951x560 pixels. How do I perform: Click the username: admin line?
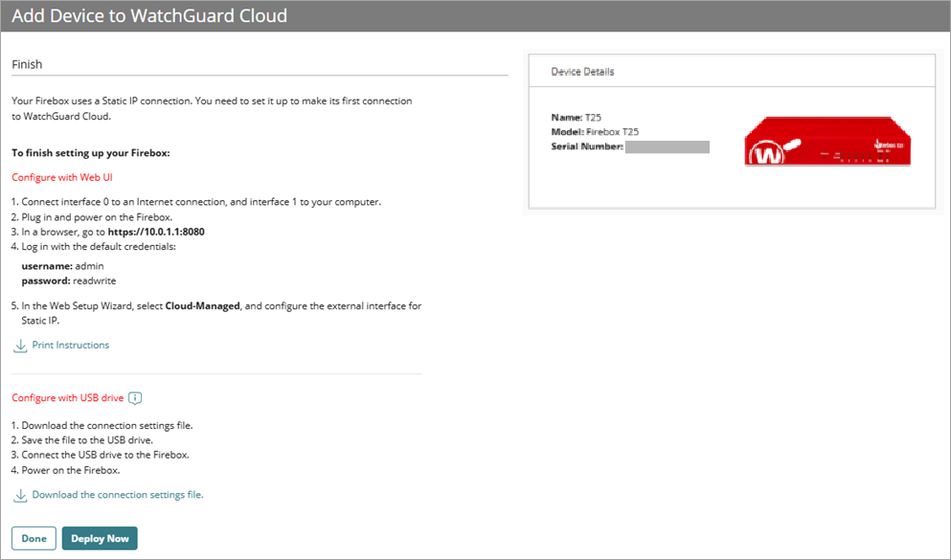coord(62,266)
